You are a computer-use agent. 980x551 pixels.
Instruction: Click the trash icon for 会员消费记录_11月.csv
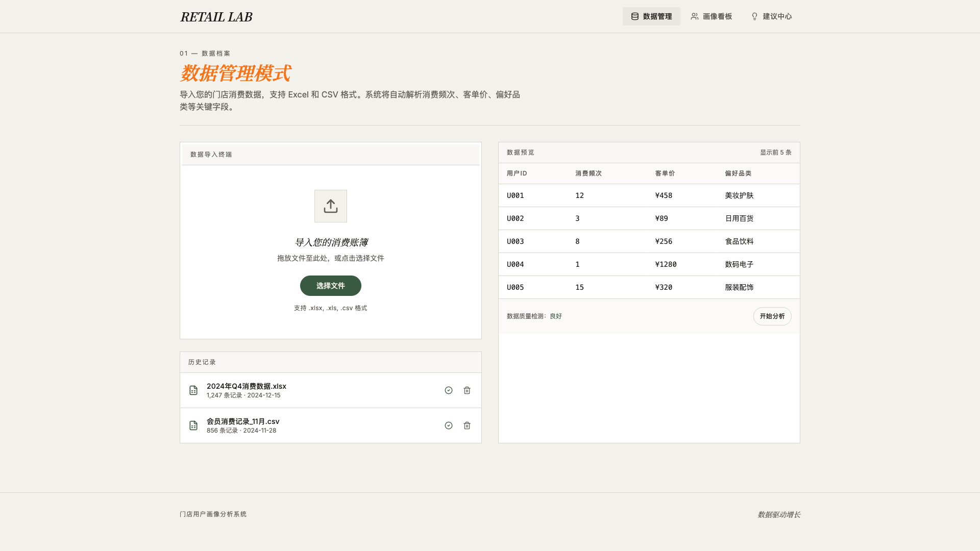(x=467, y=425)
